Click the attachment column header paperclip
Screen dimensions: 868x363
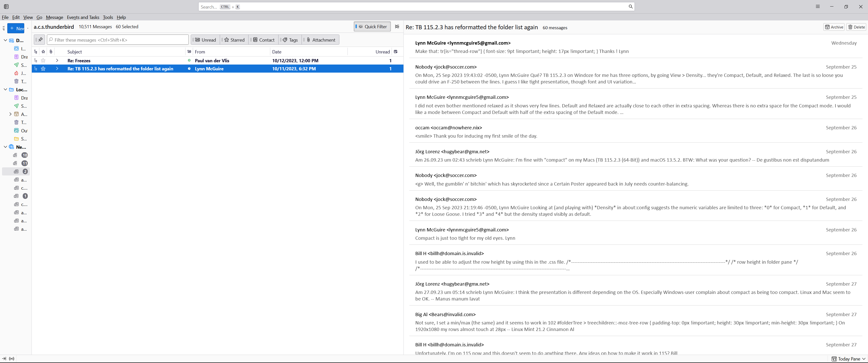click(51, 51)
